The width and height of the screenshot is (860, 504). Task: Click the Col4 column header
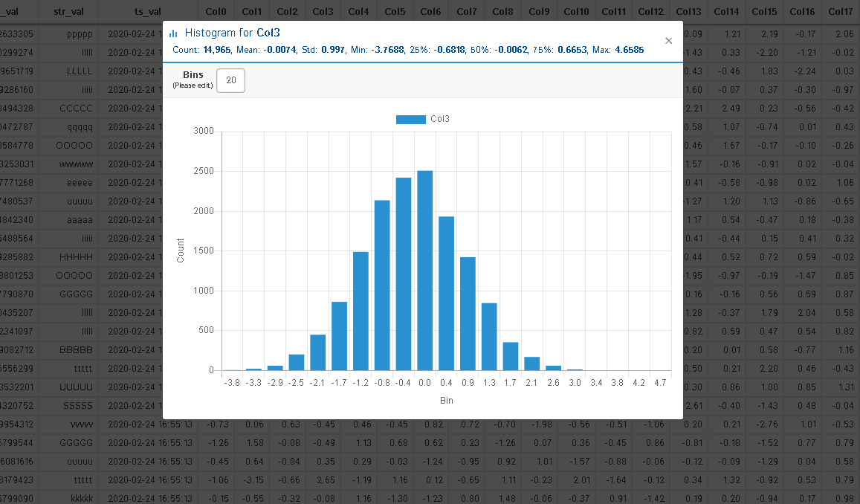pos(359,11)
